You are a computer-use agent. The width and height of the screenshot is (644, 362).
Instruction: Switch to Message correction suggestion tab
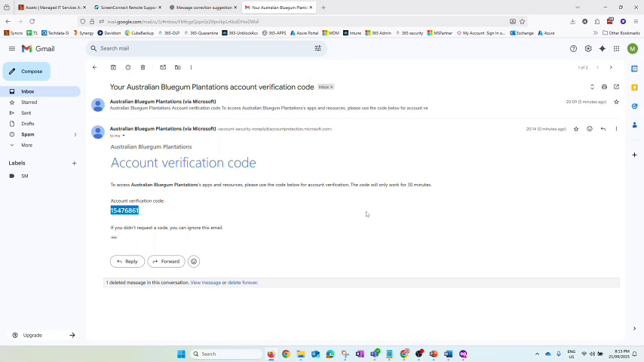click(x=204, y=8)
